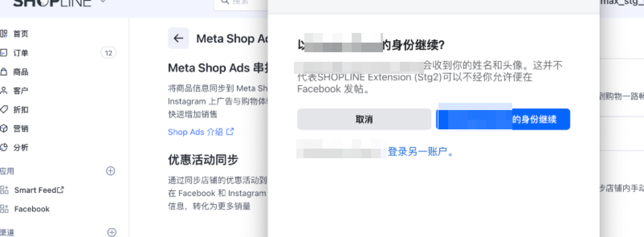Open the 营销 marketing icon
Screen dimensions: 644x237
click(x=4, y=129)
